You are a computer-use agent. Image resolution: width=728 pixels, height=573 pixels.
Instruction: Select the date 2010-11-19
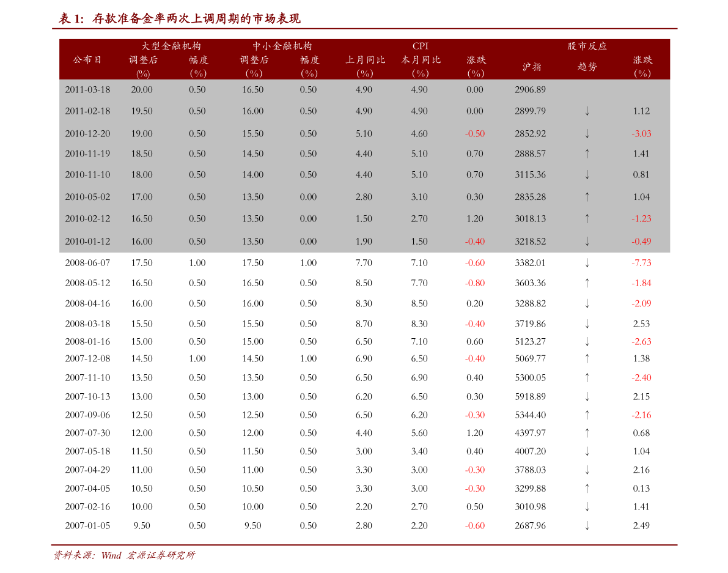[88, 153]
